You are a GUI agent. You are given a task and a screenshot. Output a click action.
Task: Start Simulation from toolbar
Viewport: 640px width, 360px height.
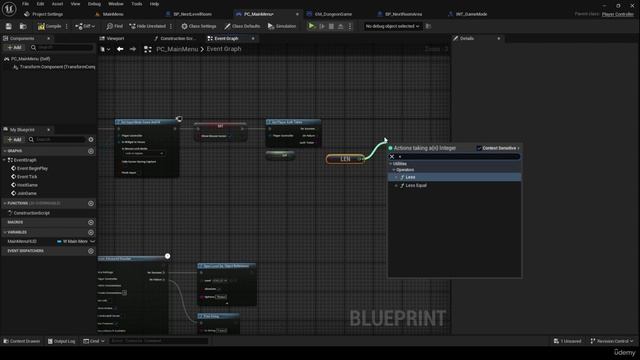click(282, 26)
